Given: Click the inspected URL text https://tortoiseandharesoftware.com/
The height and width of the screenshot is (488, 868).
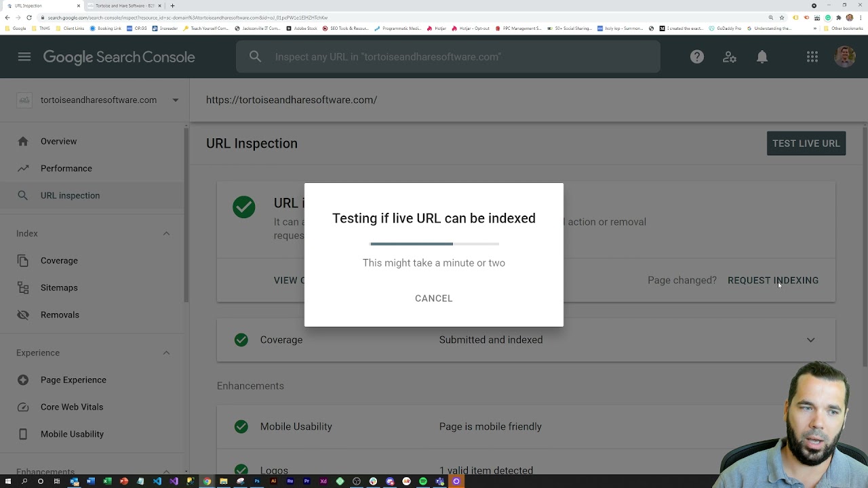Looking at the screenshot, I should pos(292,100).
